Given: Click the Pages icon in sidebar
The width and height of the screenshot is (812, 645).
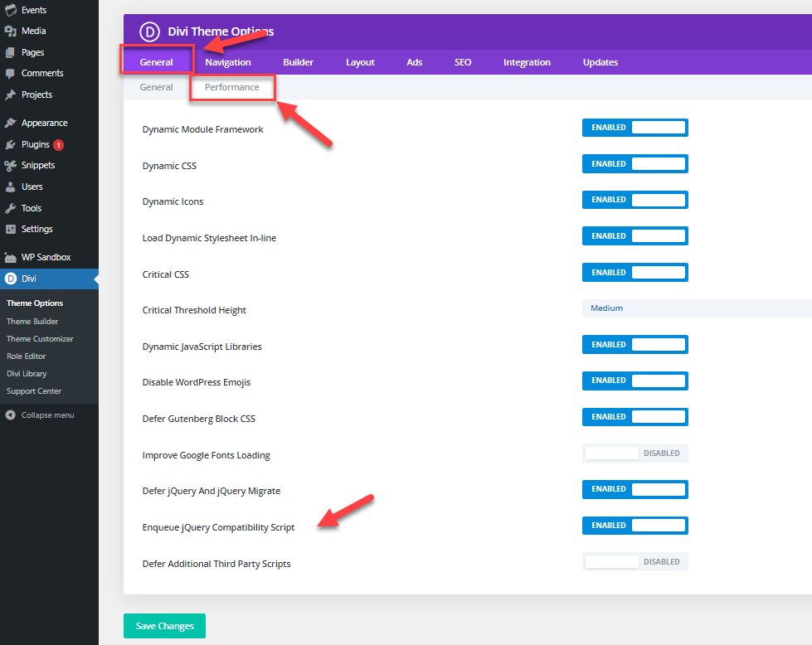Looking at the screenshot, I should point(10,52).
